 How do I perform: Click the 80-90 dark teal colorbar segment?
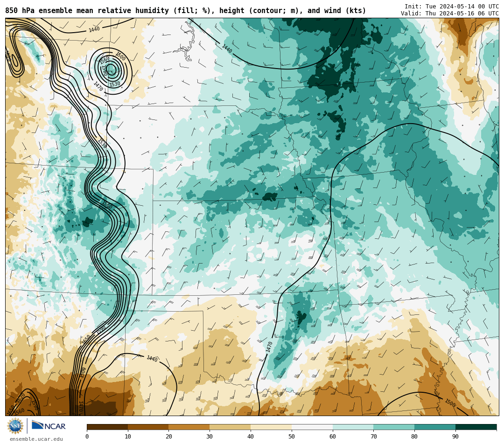[435, 427]
